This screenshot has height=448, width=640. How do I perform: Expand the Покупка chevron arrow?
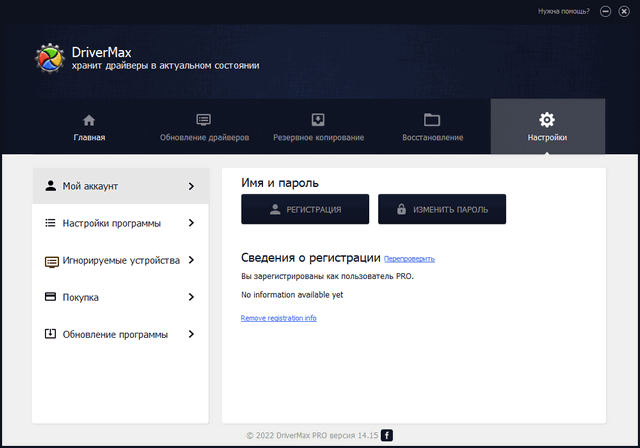pos(191,297)
